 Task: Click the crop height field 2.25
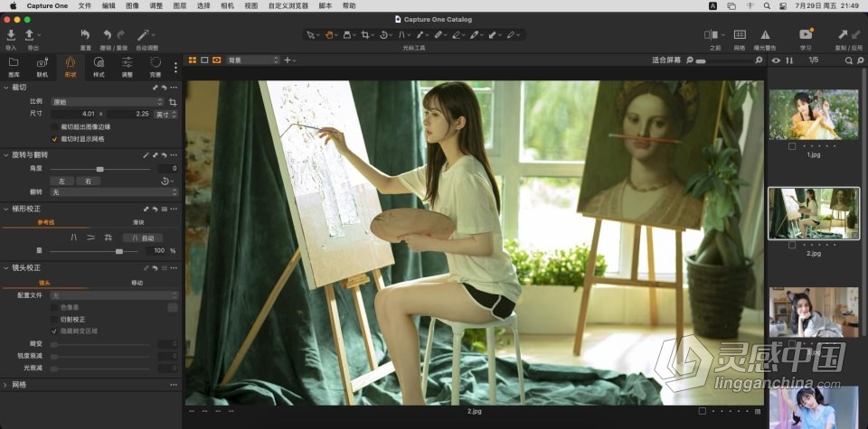click(x=128, y=114)
